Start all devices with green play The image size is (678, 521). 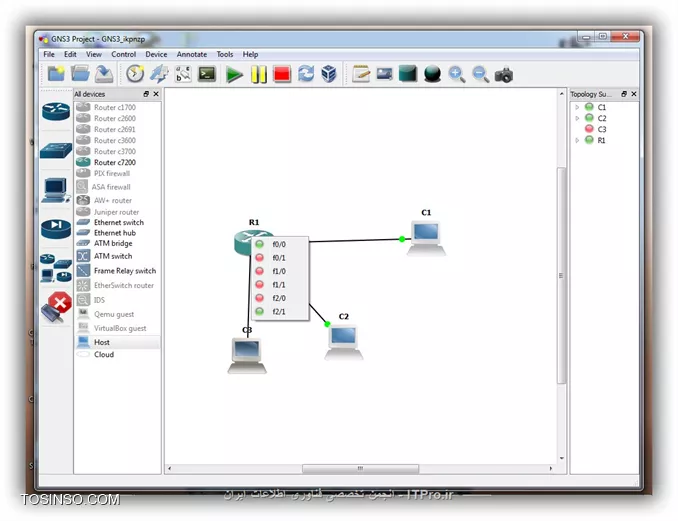tap(234, 74)
